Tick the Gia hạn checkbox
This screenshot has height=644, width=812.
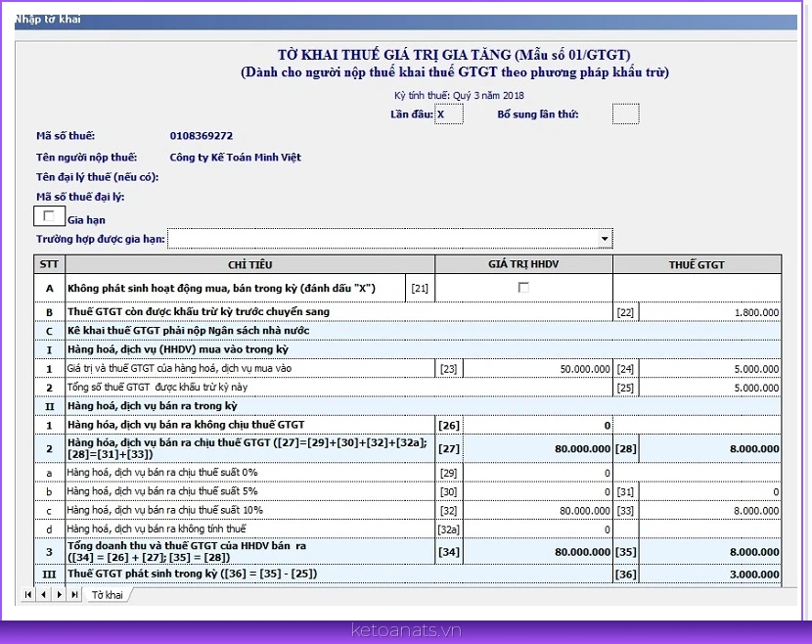(x=49, y=216)
